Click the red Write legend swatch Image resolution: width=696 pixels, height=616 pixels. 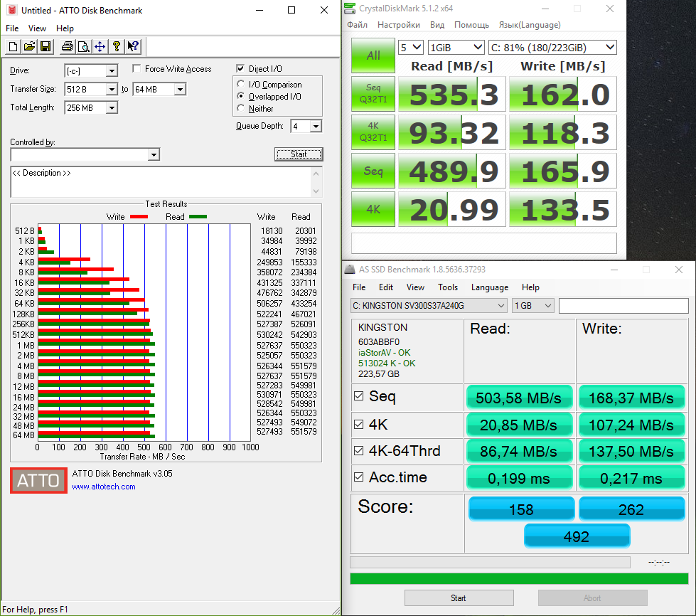(x=139, y=217)
